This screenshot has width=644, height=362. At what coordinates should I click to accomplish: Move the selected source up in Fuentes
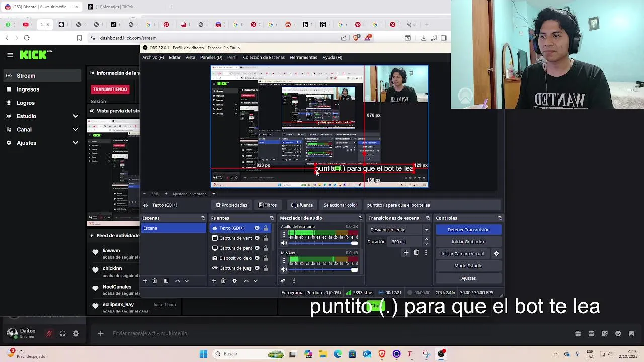tap(246, 281)
